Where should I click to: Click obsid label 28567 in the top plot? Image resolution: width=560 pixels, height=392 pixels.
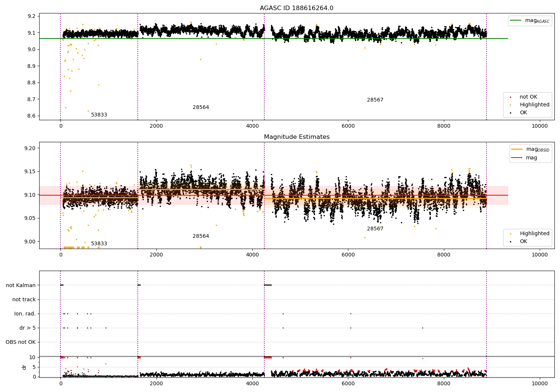point(375,100)
